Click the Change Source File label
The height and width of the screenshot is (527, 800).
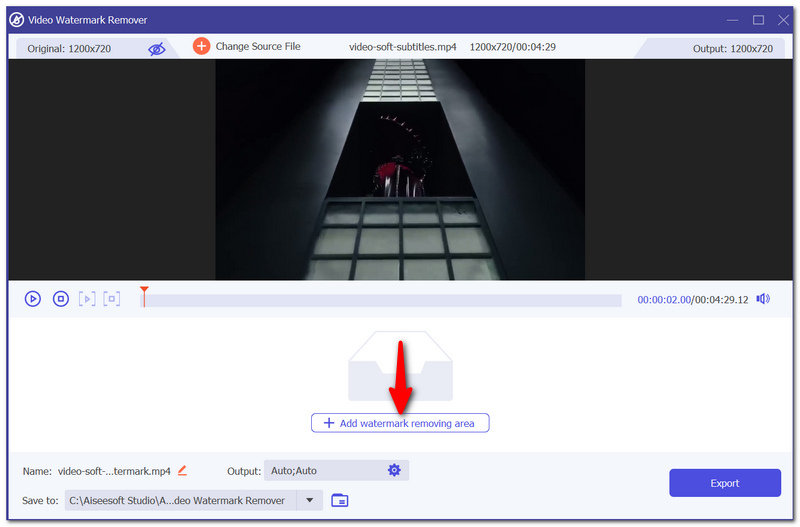click(x=258, y=46)
